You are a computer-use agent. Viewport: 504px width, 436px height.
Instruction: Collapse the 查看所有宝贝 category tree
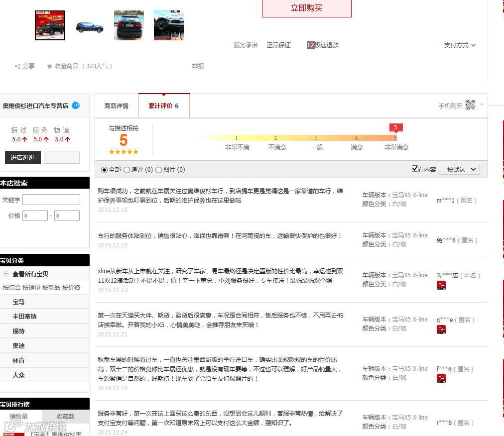(6, 274)
